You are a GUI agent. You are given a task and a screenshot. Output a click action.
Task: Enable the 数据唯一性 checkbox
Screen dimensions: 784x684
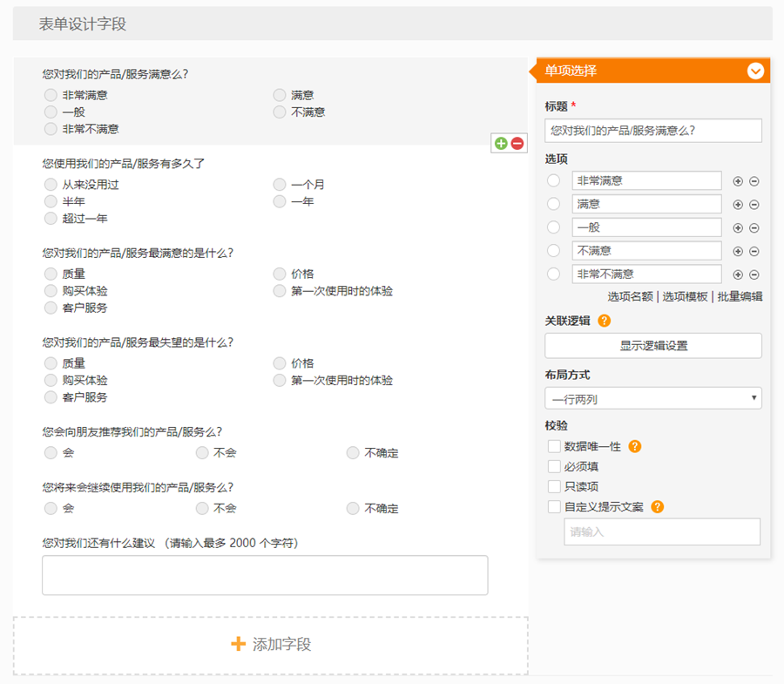[554, 446]
